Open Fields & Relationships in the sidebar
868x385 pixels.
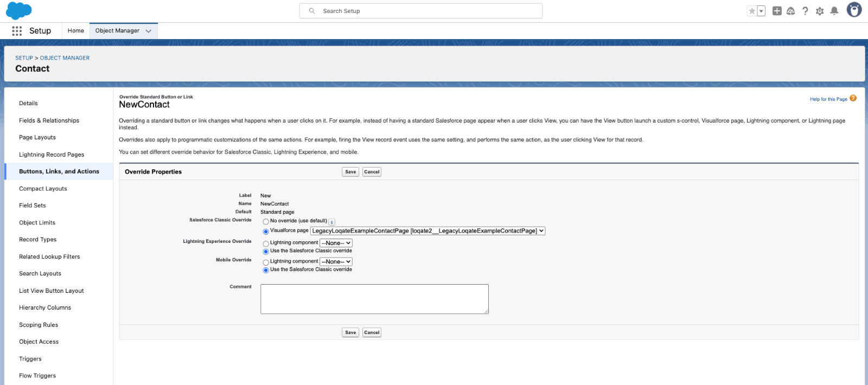49,120
